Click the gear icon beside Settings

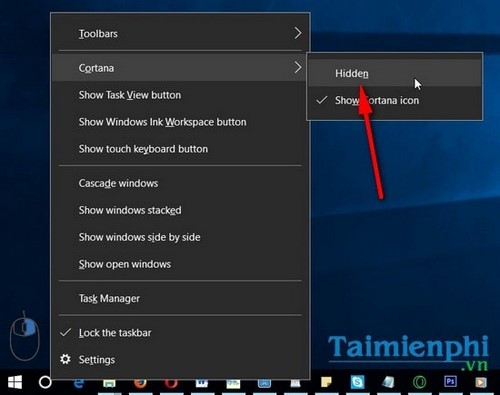[65, 359]
